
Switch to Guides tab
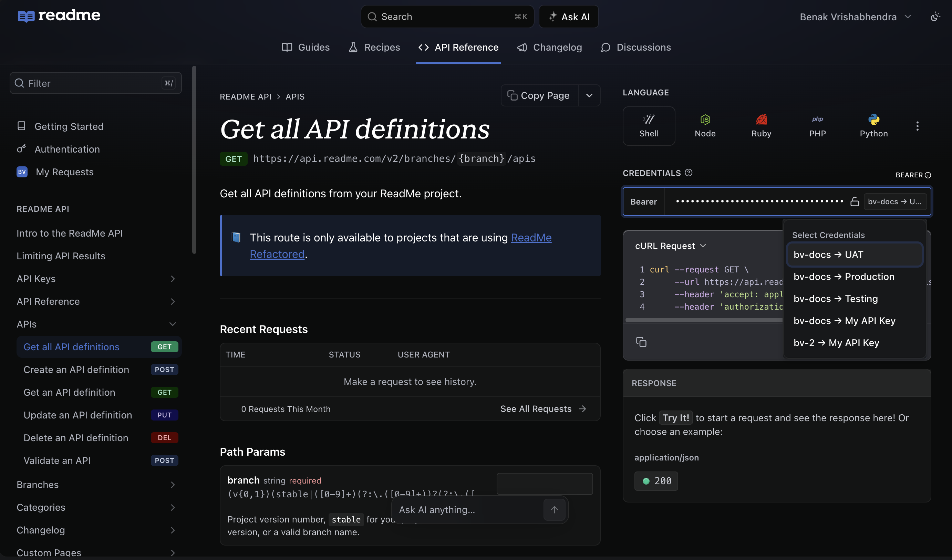[x=306, y=47]
